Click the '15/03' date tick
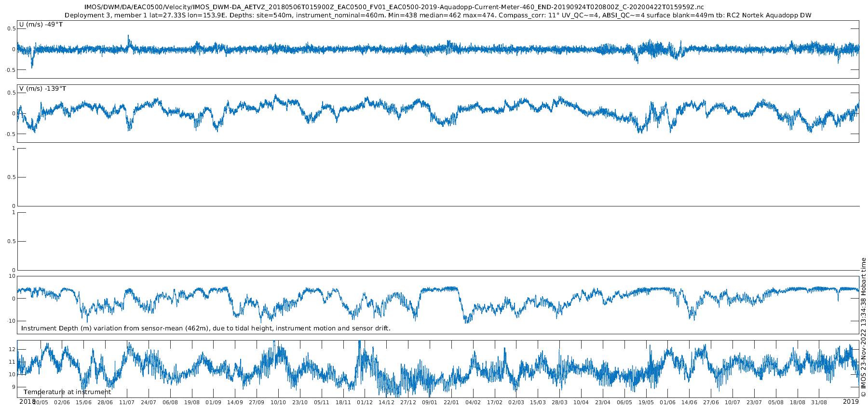The width and height of the screenshot is (868, 410). coord(538,403)
